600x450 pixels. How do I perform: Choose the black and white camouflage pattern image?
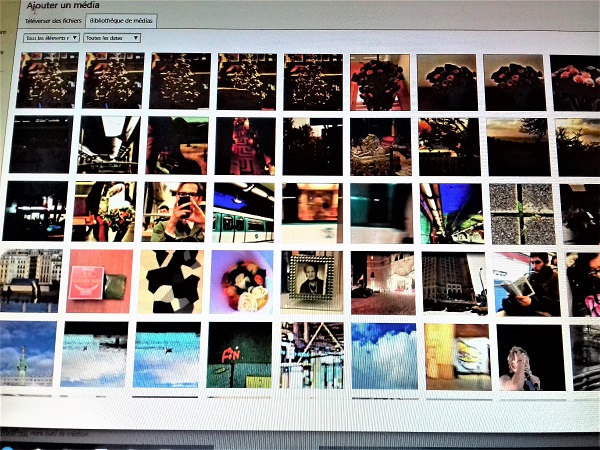coord(170,281)
